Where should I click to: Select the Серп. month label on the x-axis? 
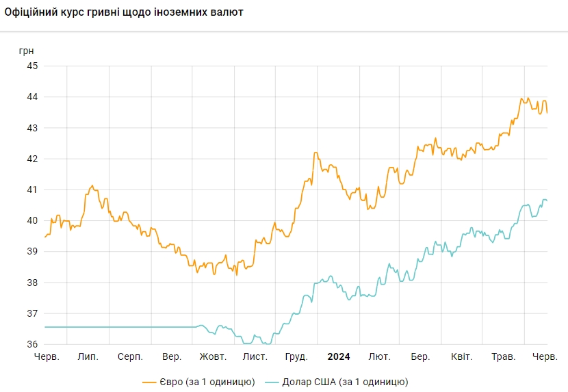(130, 357)
